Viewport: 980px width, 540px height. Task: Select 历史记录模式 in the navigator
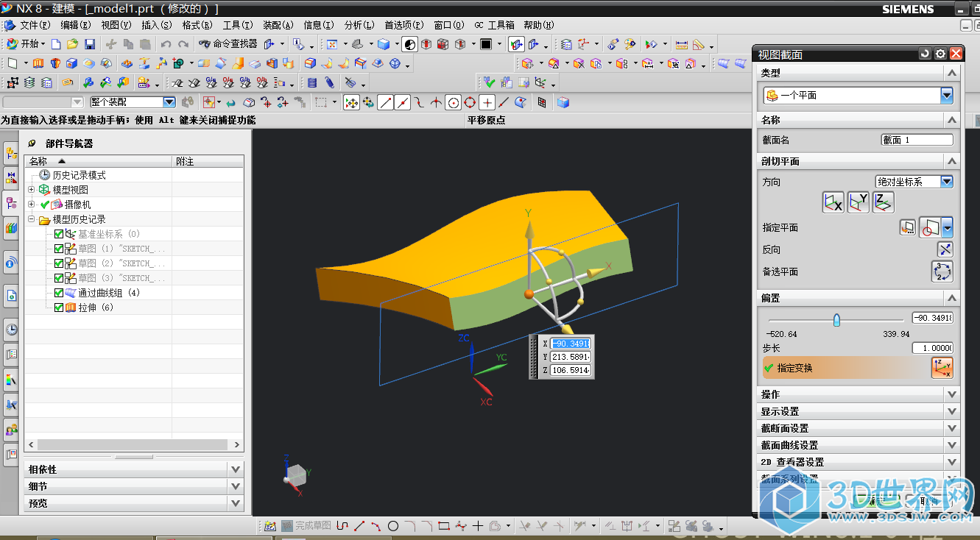point(79,175)
